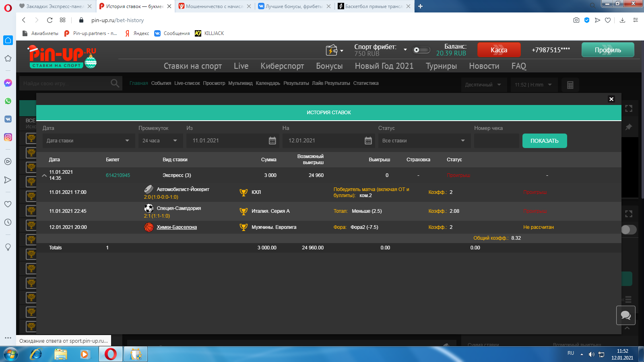Open WhatsApp in Opera sidebar
644x362 pixels.
8,101
